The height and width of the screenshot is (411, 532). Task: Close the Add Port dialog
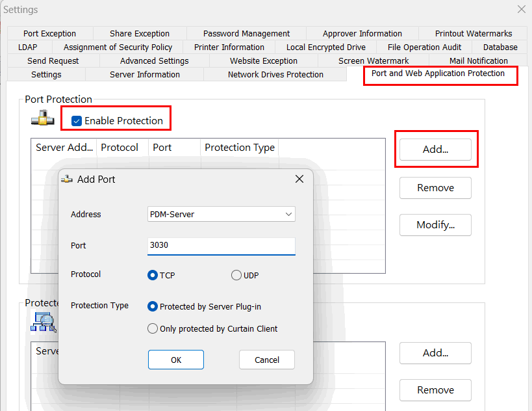(x=299, y=179)
